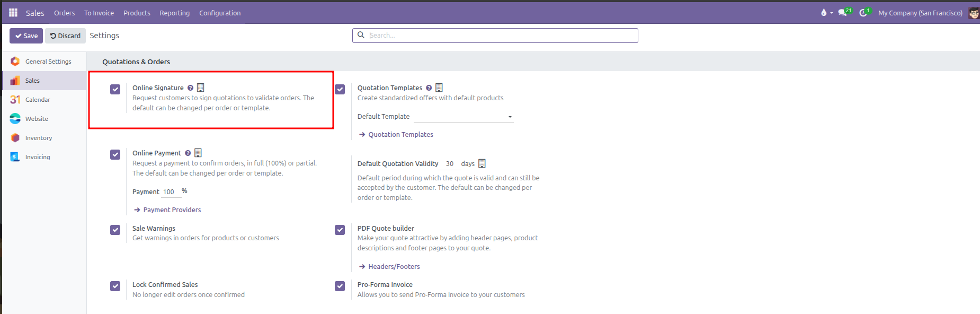Open the Products menu
The width and height of the screenshot is (980, 314).
point(137,13)
